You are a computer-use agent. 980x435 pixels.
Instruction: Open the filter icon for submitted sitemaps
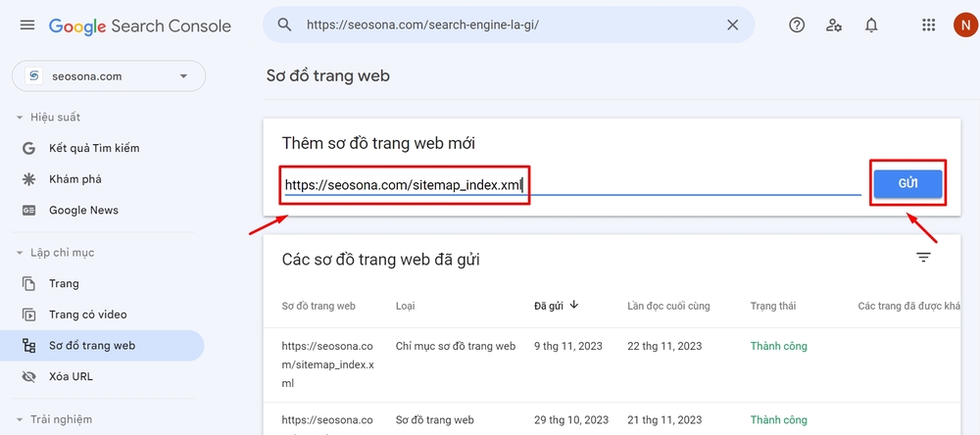[923, 257]
